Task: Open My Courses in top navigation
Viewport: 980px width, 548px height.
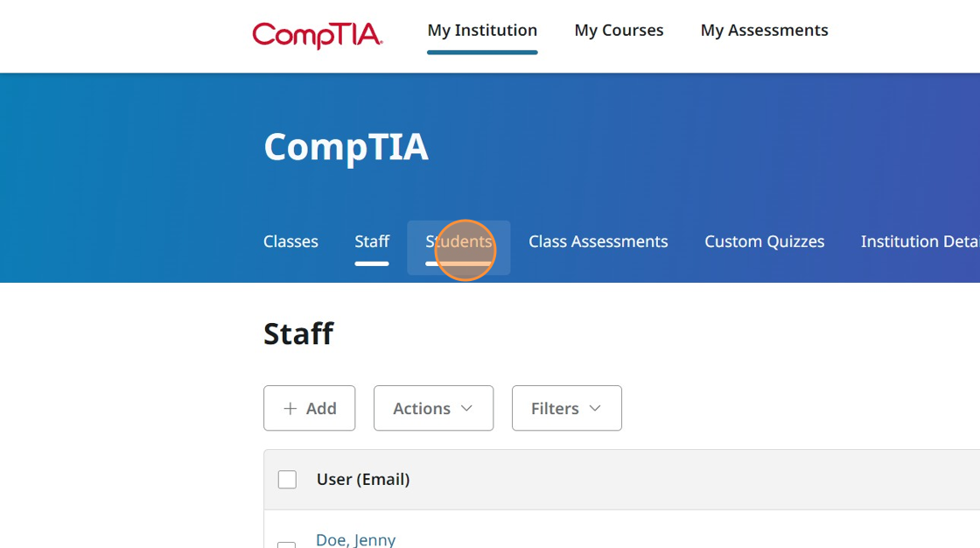Action: pos(619,31)
